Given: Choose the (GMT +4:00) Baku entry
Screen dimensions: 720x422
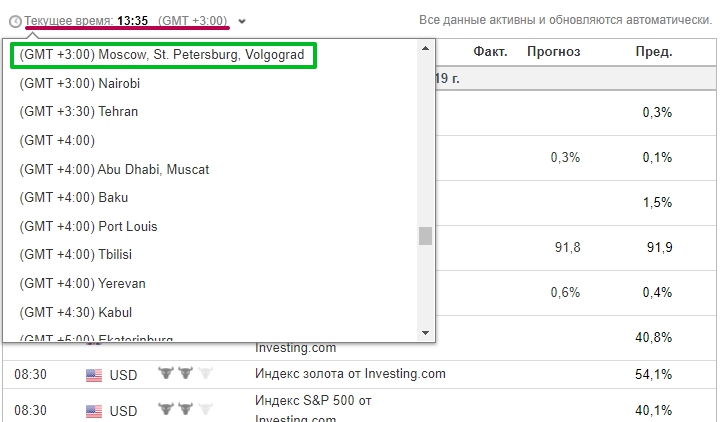Looking at the screenshot, I should pos(73,197).
